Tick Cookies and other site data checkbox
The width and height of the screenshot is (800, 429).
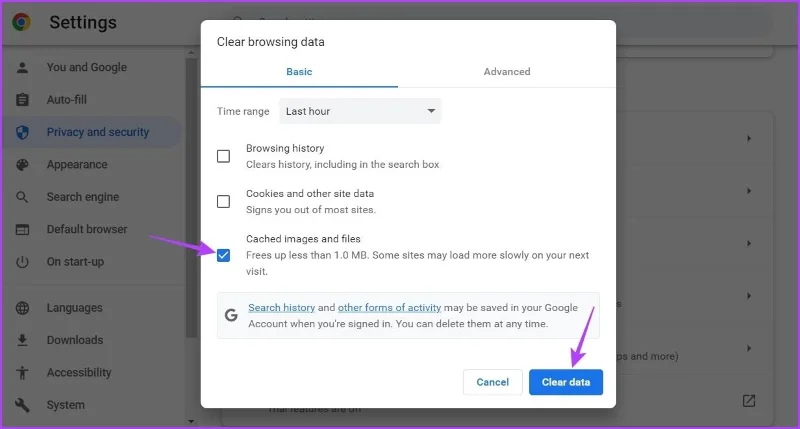pos(223,201)
